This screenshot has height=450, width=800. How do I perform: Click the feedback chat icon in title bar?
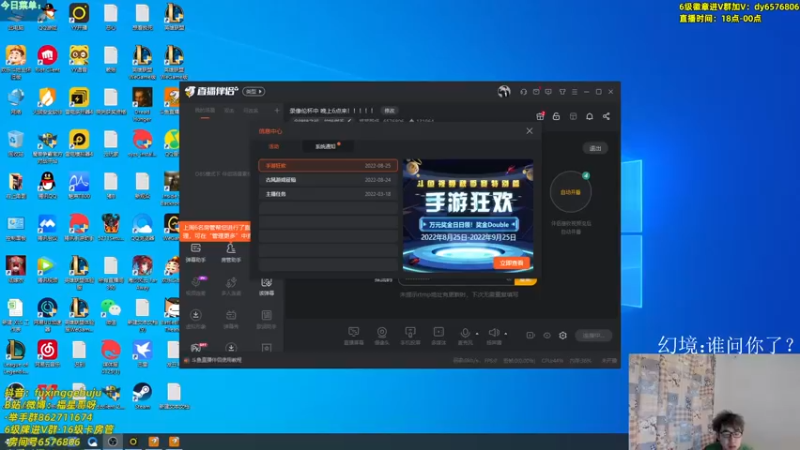click(x=548, y=92)
